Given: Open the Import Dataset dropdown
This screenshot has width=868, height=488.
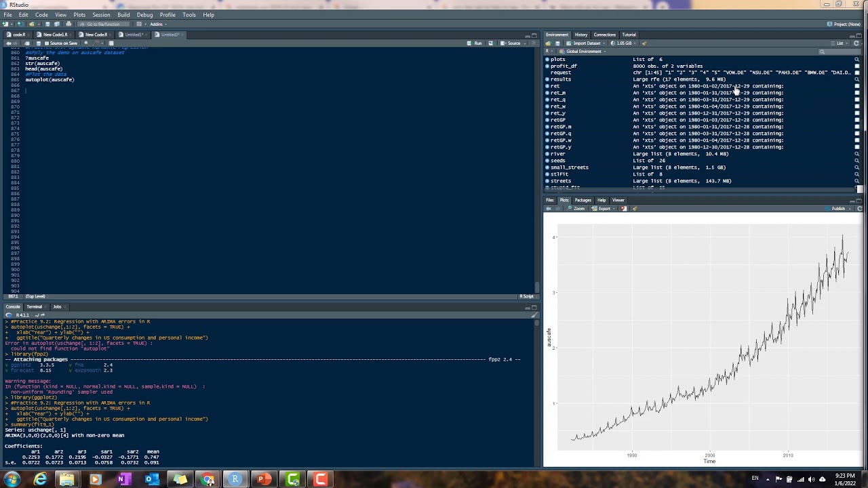Looking at the screenshot, I should point(587,43).
